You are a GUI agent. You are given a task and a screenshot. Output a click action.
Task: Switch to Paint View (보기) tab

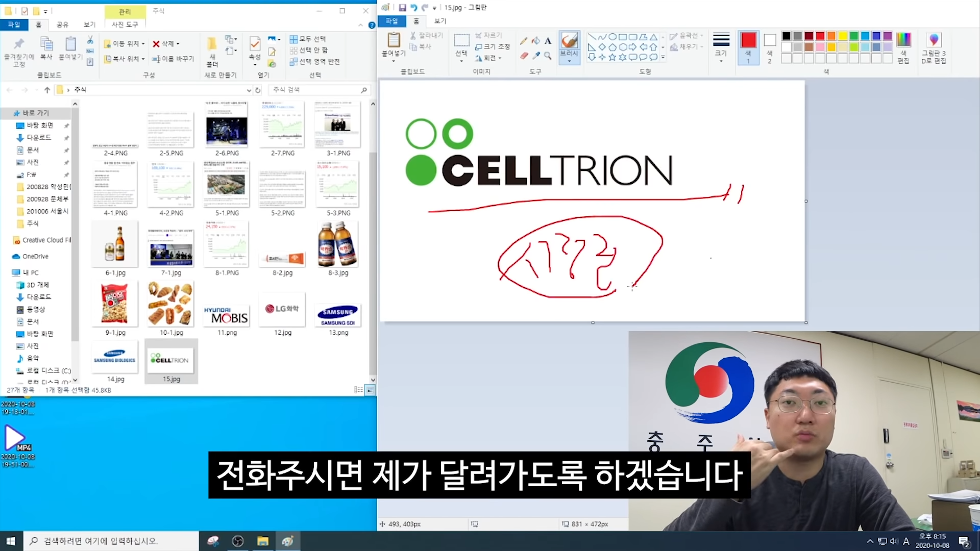pos(440,21)
